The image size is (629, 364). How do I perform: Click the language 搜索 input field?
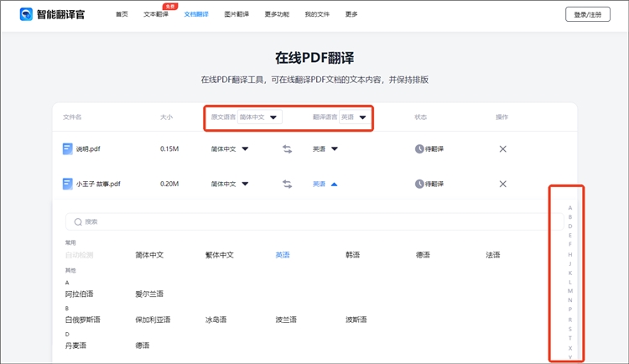click(x=314, y=221)
